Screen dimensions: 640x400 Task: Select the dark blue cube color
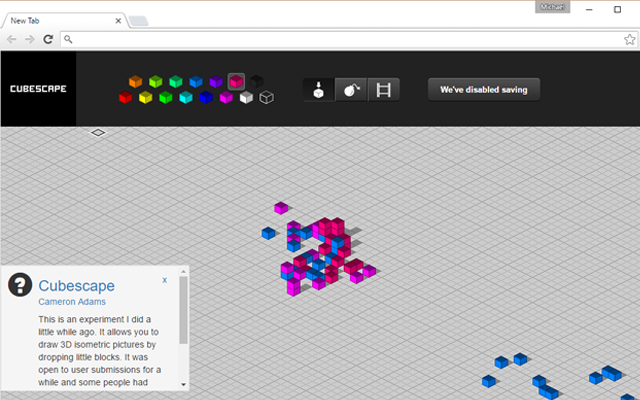(206, 98)
